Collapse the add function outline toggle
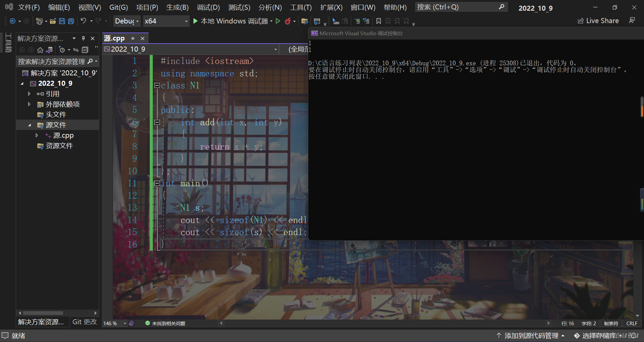 (157, 122)
